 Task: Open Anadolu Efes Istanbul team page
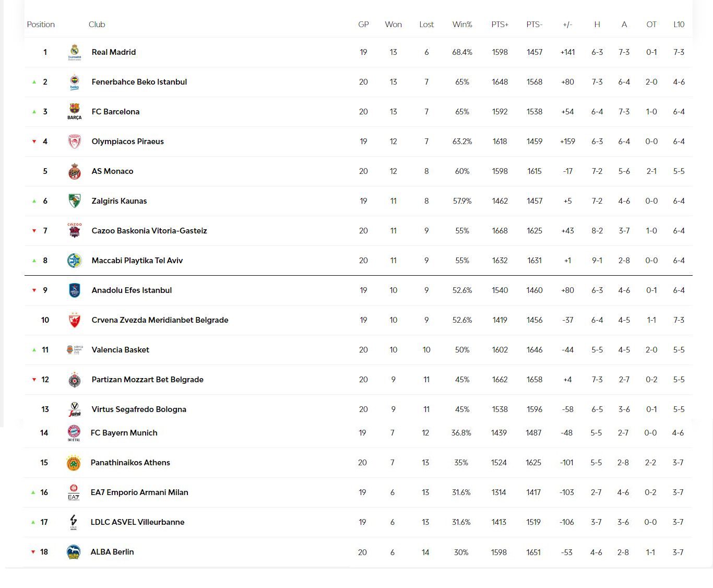[132, 290]
